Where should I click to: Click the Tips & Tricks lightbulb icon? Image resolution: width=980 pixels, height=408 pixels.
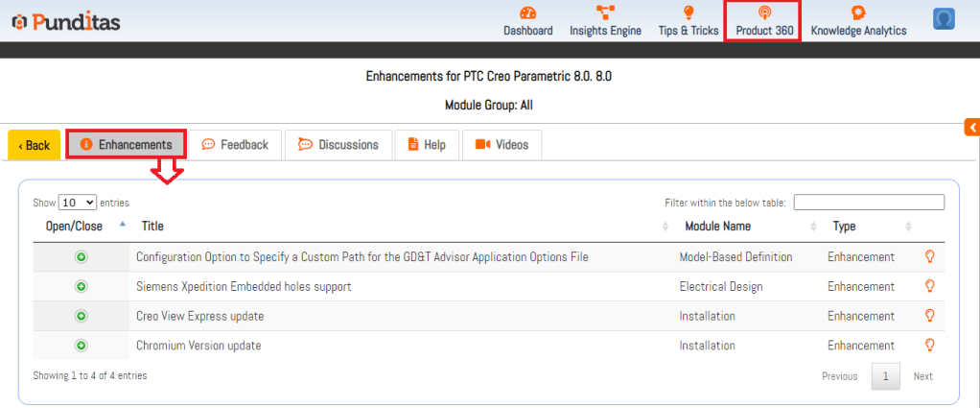pyautogui.click(x=688, y=12)
